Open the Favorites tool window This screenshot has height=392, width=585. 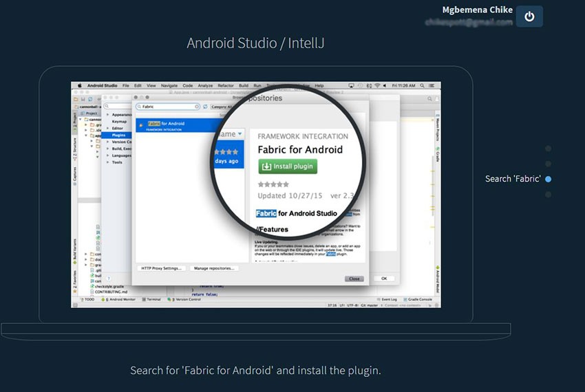point(74,281)
